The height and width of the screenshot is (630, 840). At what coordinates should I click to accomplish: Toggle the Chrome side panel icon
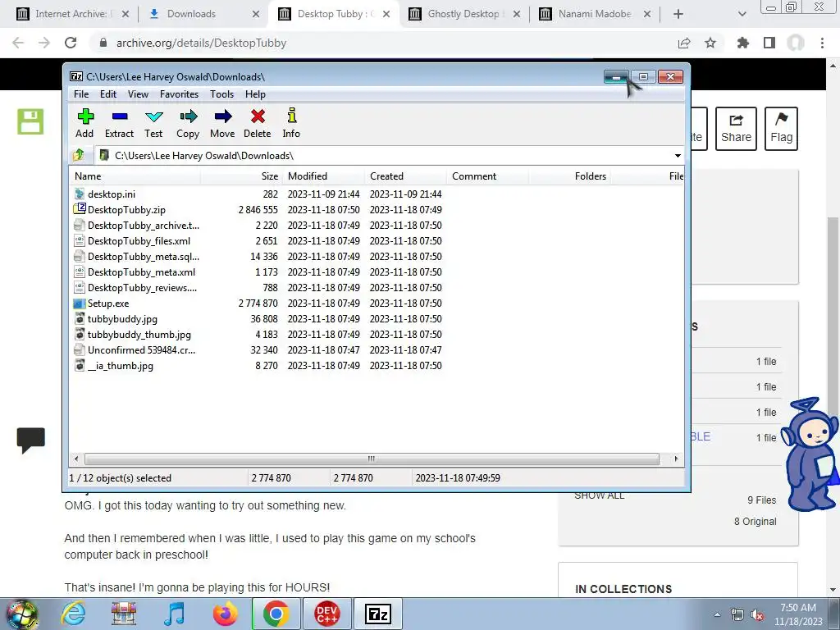click(769, 43)
